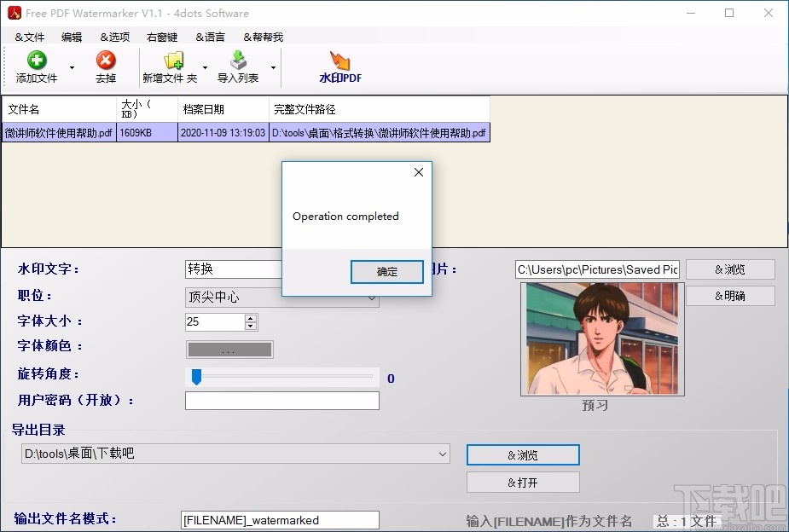789x532 pixels.
Task: Click 确定 in the Operation completed dialog
Action: tap(387, 271)
